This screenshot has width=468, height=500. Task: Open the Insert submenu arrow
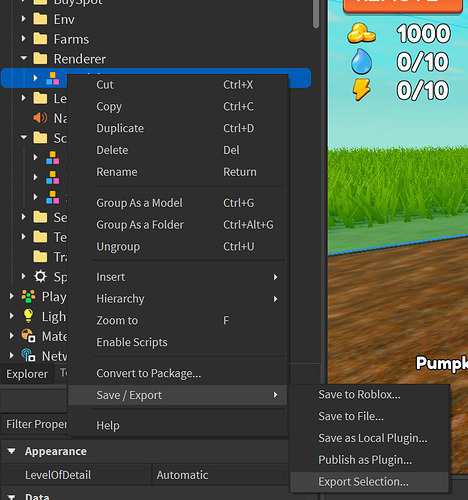275,277
